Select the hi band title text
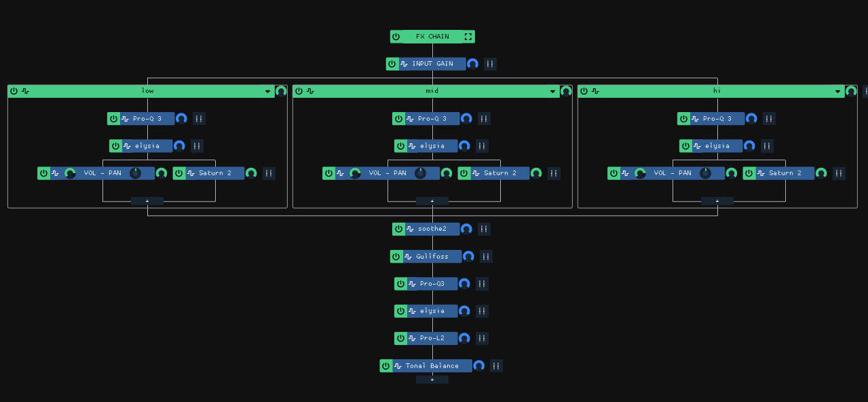This screenshot has width=868, height=402. 717,91
